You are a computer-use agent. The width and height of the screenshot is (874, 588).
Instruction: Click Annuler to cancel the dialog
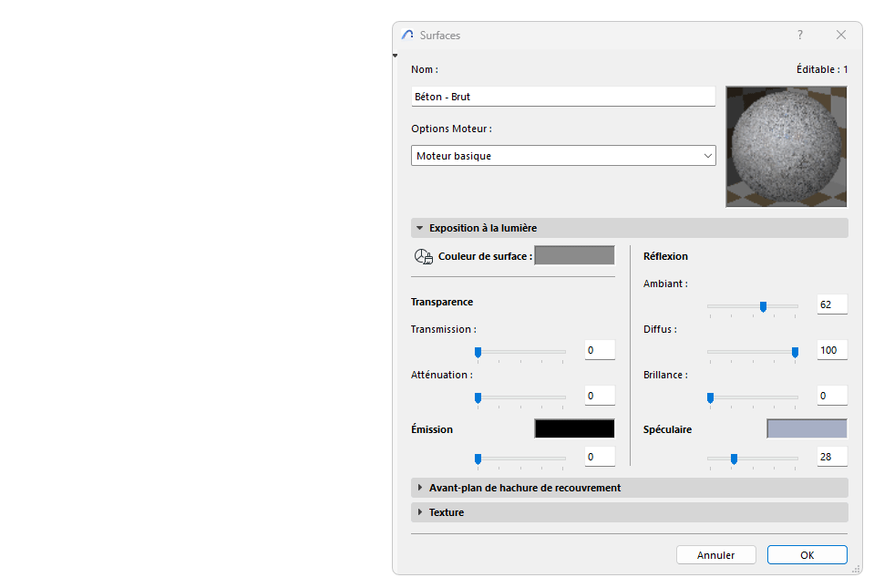coord(715,554)
